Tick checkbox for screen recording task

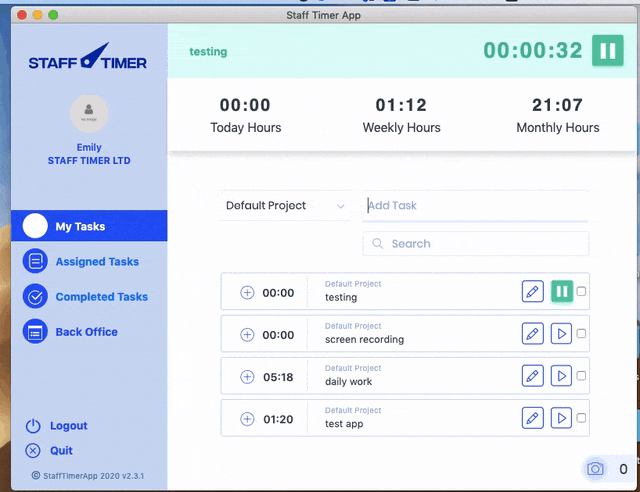581,334
